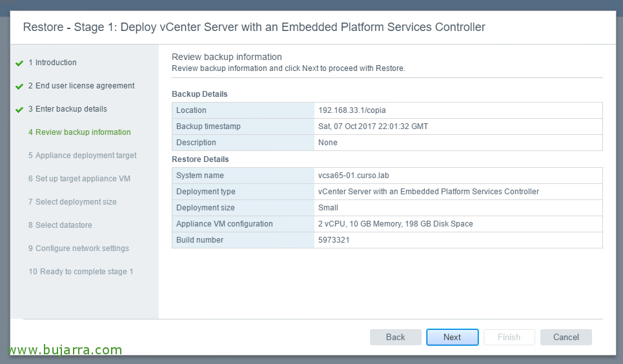Click the backup location value 192.168.33.1/copia
The height and width of the screenshot is (364, 623).
pos(352,110)
